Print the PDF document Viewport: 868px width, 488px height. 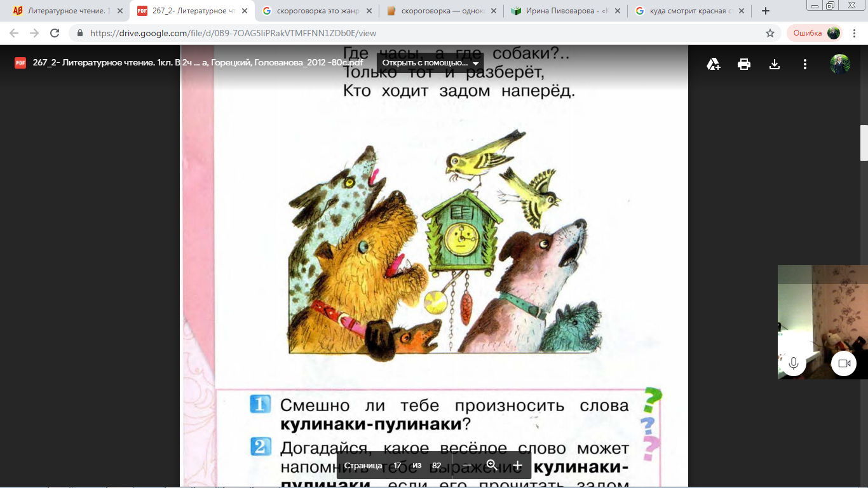tap(744, 64)
